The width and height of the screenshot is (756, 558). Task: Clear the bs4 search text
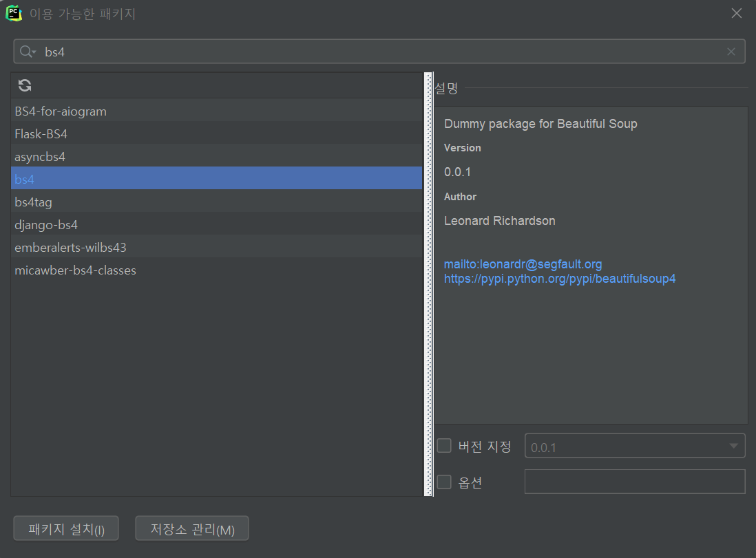tap(731, 52)
